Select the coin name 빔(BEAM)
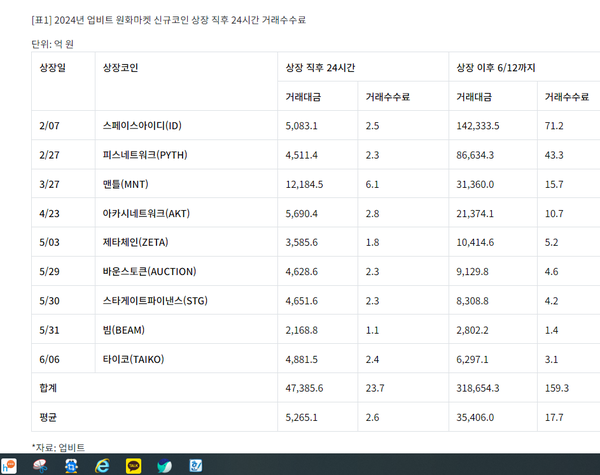 tap(124, 330)
